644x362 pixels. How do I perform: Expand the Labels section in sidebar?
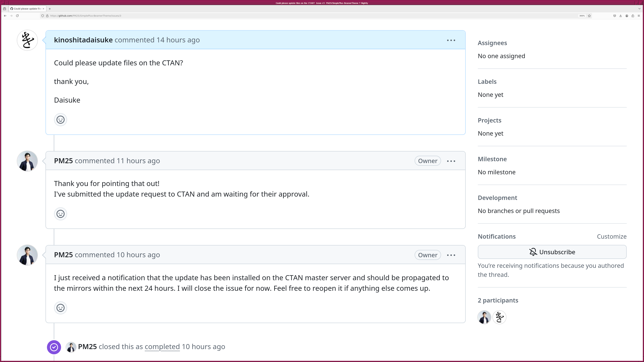pyautogui.click(x=487, y=81)
